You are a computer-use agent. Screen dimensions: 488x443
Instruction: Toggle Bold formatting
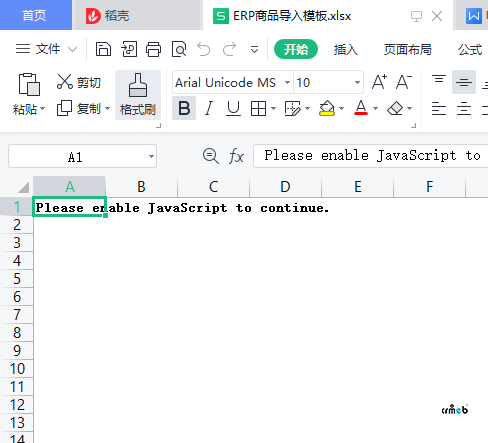coord(184,108)
